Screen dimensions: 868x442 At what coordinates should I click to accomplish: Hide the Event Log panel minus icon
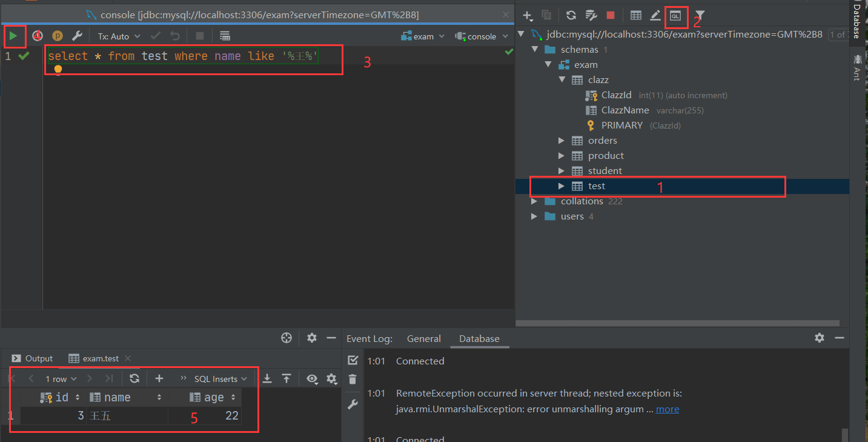pos(839,338)
